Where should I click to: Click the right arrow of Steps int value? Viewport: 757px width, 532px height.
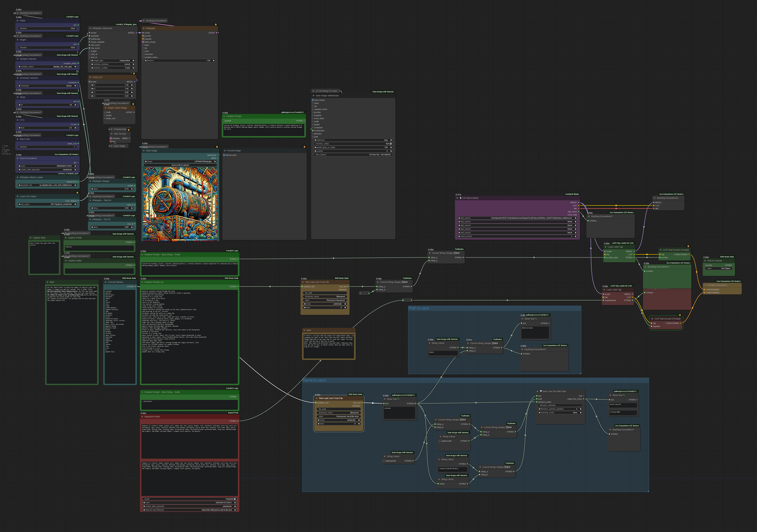(x=76, y=105)
